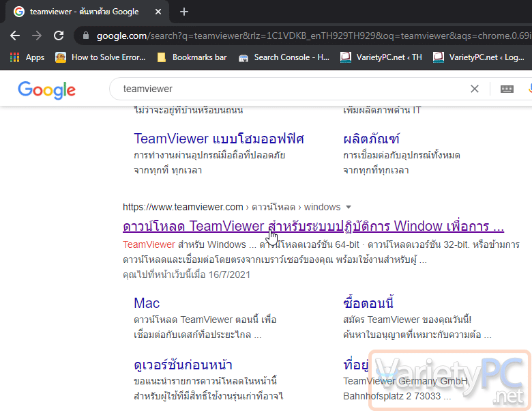Open the 'ผลิตภัณฑ์' sitelink

(371, 139)
